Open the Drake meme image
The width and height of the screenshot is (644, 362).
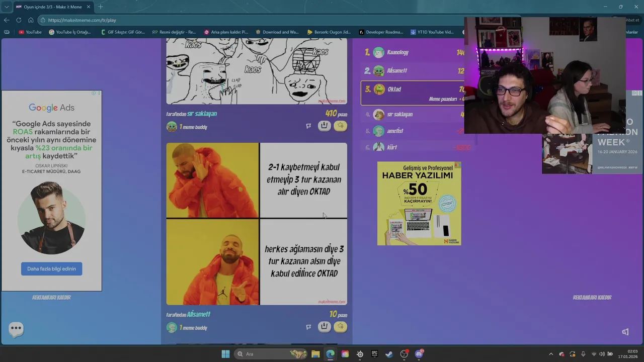(257, 224)
